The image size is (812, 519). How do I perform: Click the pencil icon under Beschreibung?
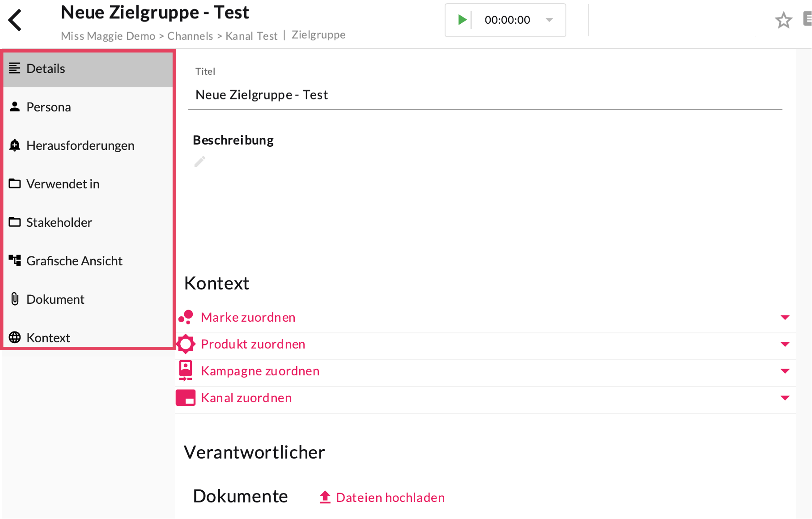point(200,162)
